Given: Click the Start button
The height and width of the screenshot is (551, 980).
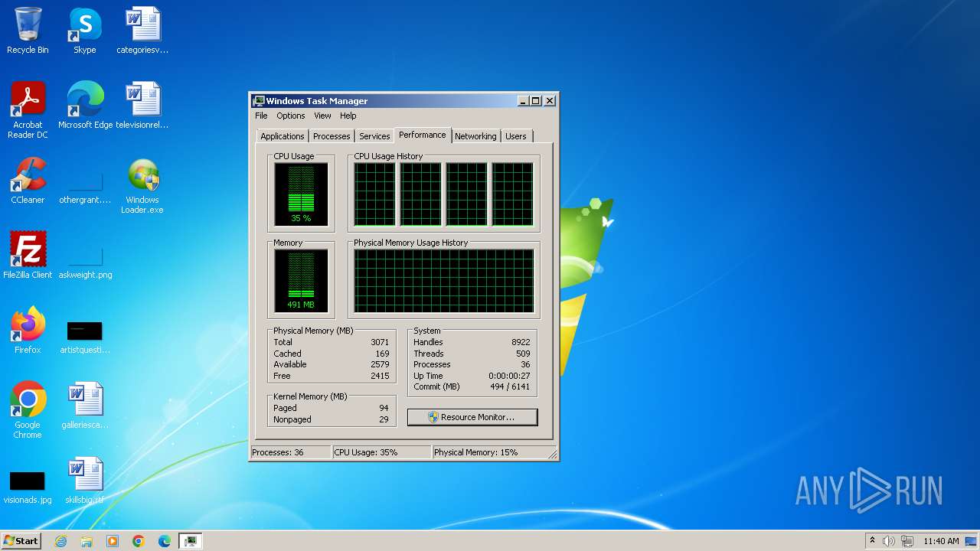Looking at the screenshot, I should tap(21, 541).
